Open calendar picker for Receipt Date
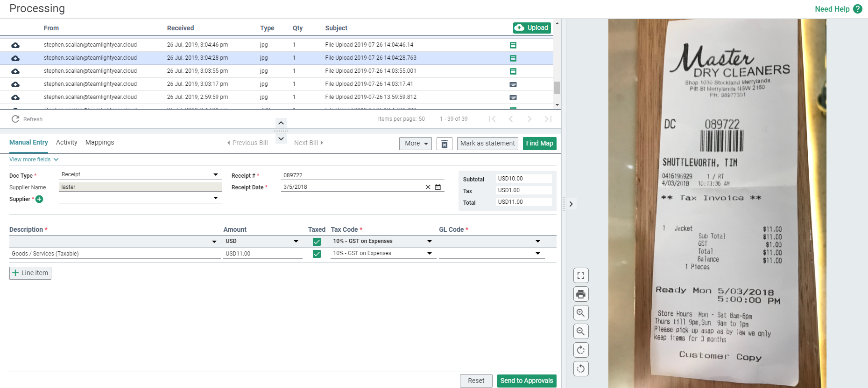Screen dimensions: 868x388 [x=438, y=187]
